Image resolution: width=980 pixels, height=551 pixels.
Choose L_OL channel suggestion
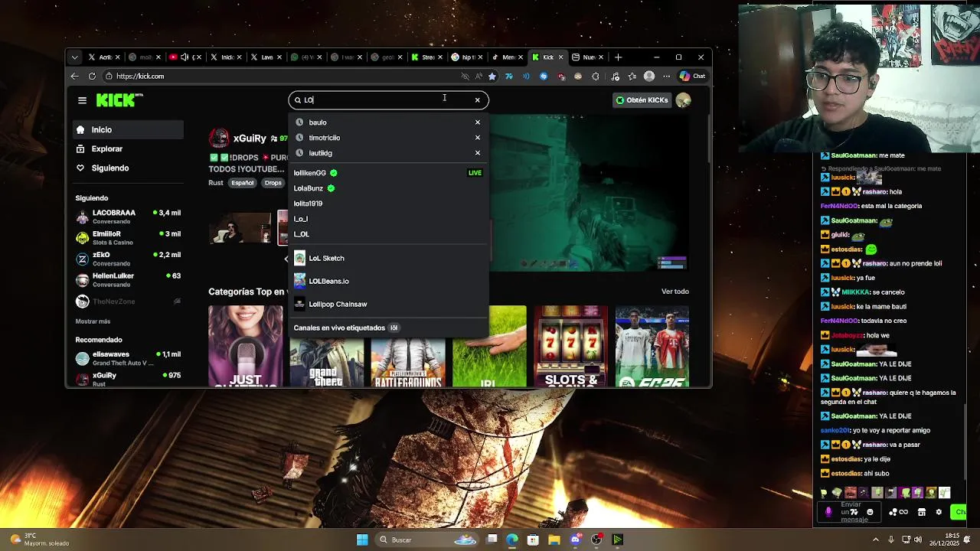[x=388, y=234]
